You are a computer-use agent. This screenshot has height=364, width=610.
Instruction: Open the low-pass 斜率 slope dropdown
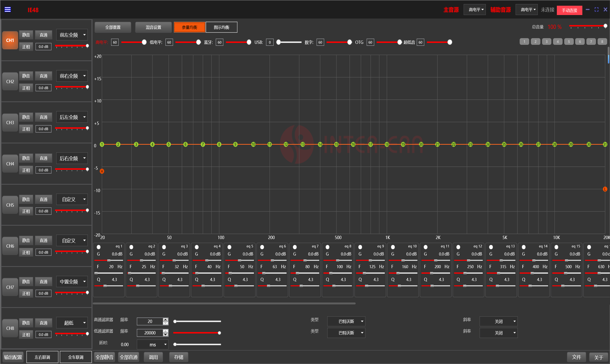[498, 333]
